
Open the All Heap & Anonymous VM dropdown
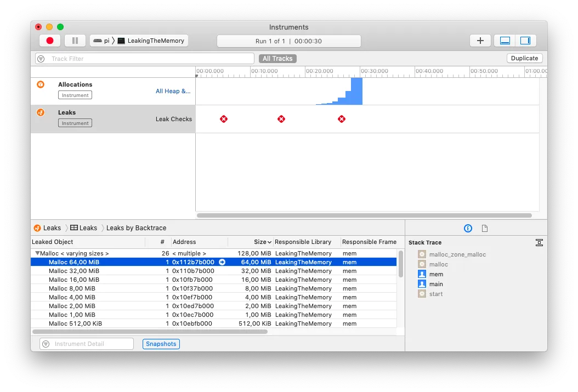click(173, 91)
